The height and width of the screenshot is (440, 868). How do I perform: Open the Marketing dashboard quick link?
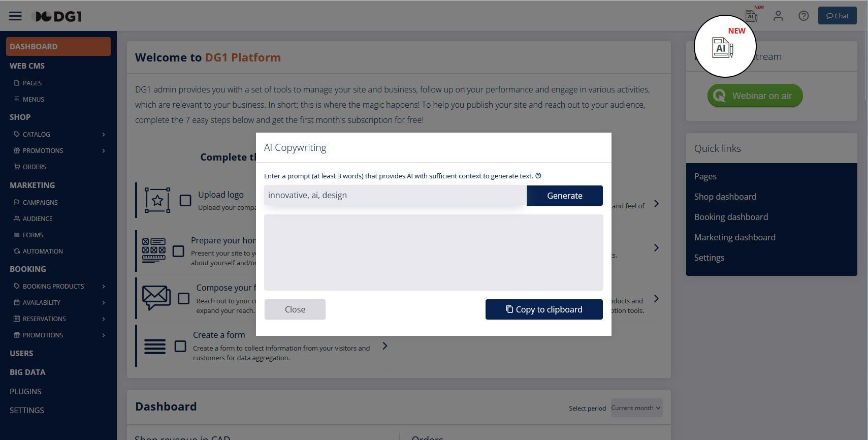[735, 237]
